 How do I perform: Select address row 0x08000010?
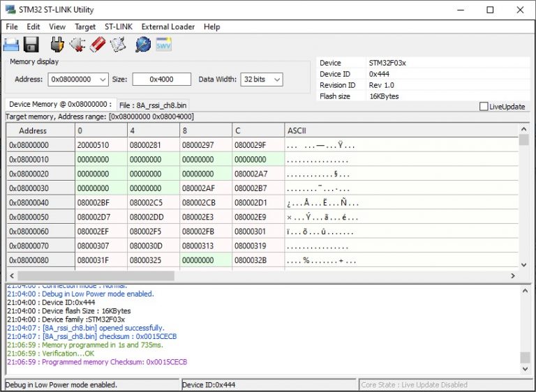pos(40,159)
